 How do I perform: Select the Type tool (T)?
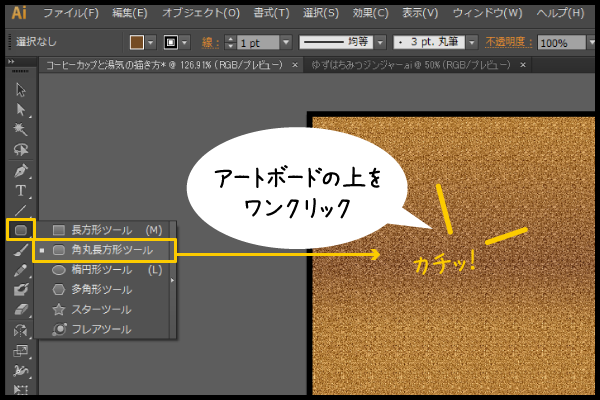[20, 190]
